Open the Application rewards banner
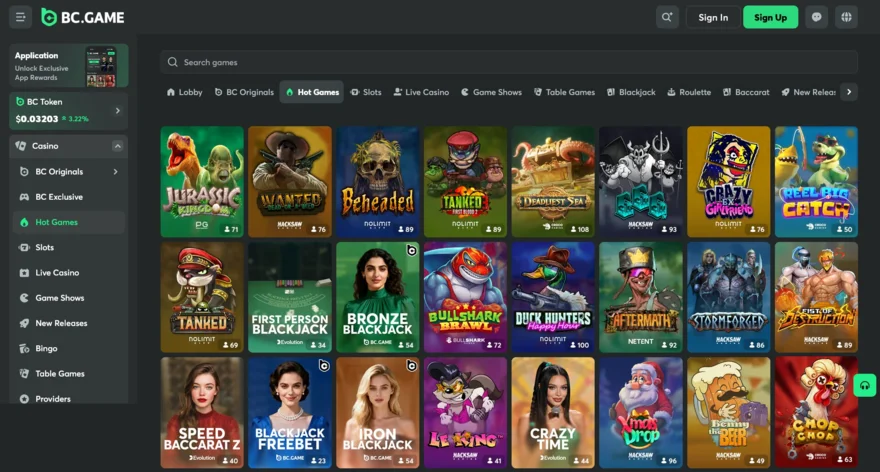The width and height of the screenshot is (880, 472). [x=68, y=66]
